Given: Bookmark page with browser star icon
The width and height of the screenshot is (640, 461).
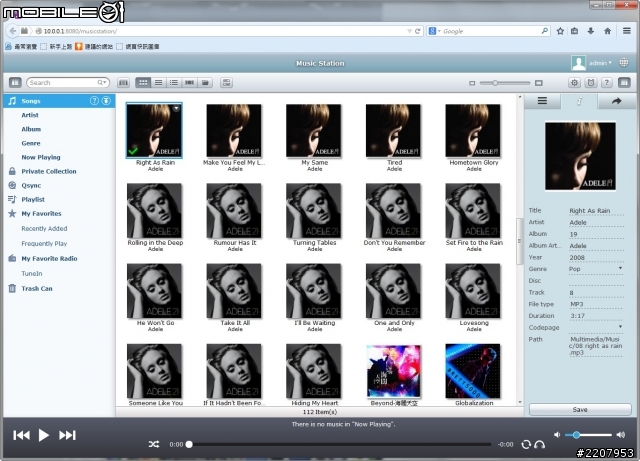Looking at the screenshot, I should [x=560, y=31].
